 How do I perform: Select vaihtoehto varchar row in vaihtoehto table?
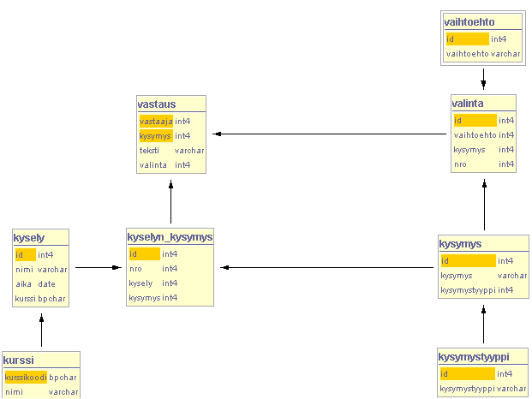tap(483, 54)
